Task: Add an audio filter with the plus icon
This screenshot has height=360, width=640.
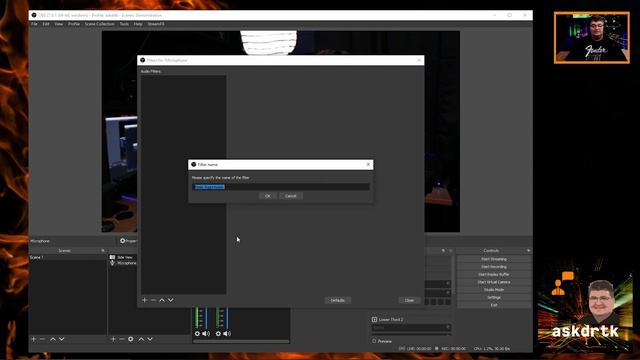Action: pyautogui.click(x=144, y=300)
